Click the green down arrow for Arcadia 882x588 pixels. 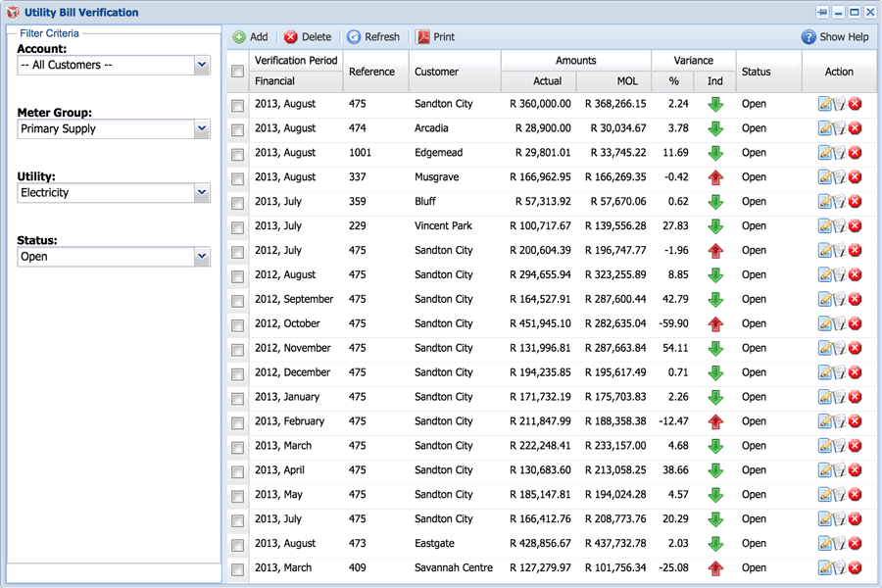[x=715, y=128]
